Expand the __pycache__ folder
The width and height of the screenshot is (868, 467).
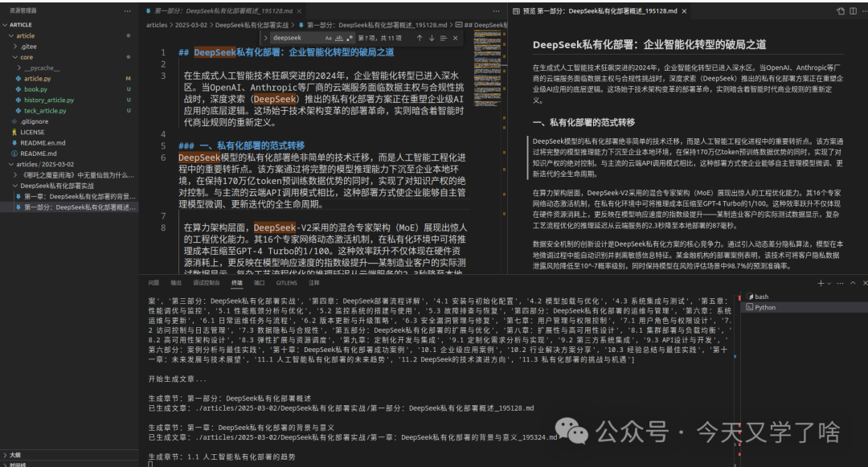(x=18, y=68)
